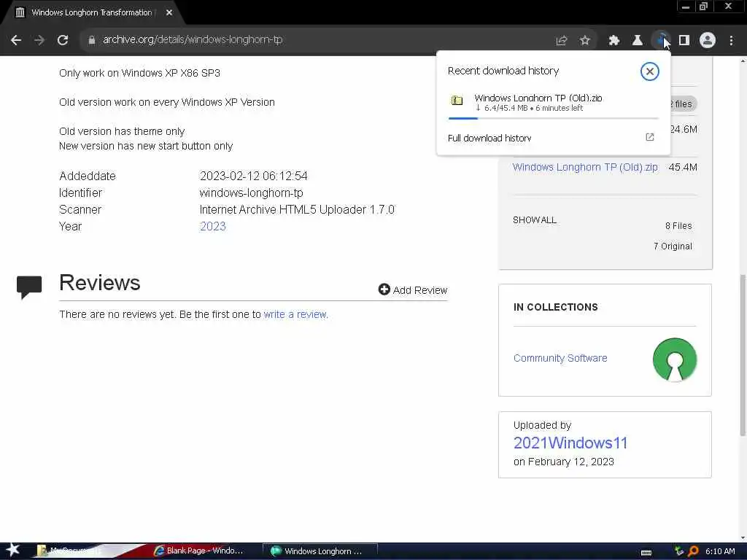Reload the archive.org page
The width and height of the screenshot is (747, 560).
click(63, 40)
